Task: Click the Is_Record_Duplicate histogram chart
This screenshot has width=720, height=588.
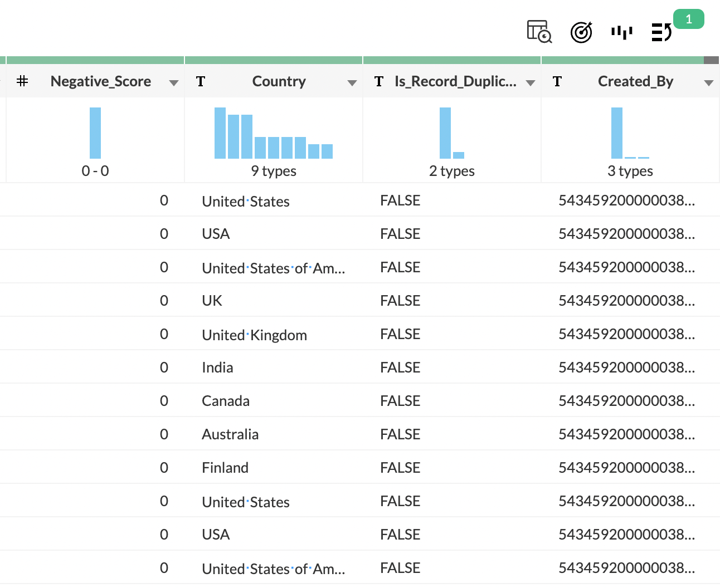Action: click(451, 134)
